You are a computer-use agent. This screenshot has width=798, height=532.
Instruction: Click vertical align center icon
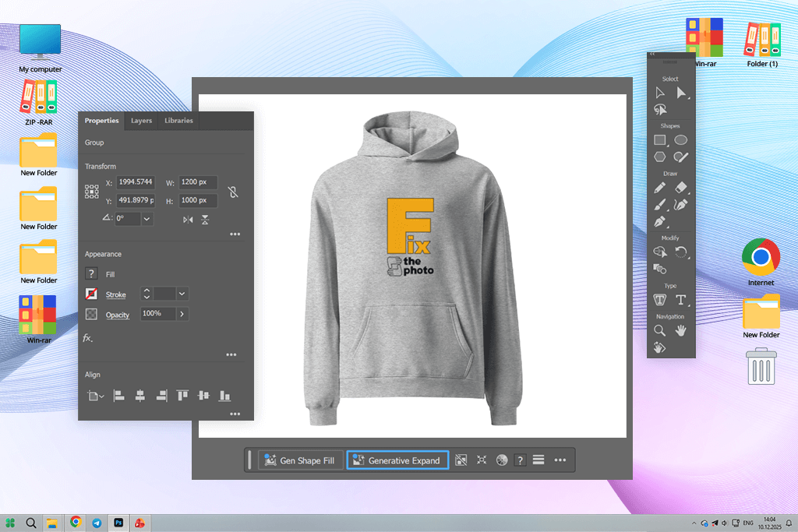[203, 395]
